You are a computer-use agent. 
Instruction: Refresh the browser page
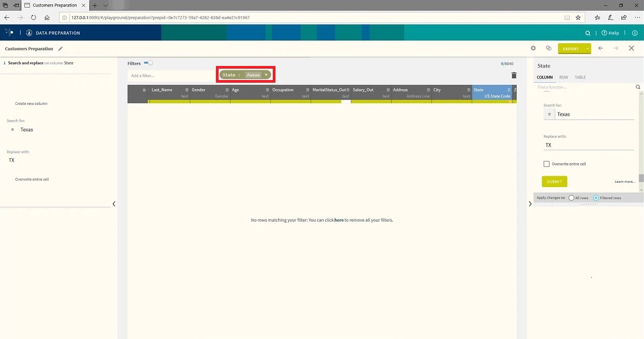[x=33, y=18]
